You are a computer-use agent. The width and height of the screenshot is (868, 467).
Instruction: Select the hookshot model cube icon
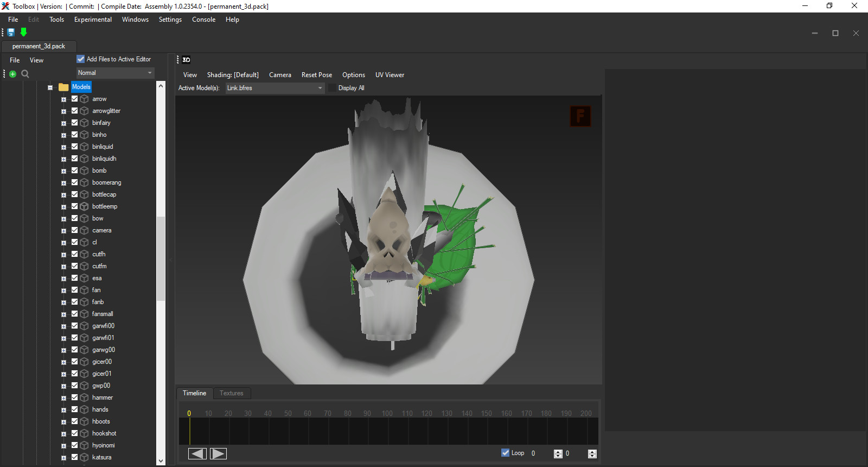pos(84,433)
